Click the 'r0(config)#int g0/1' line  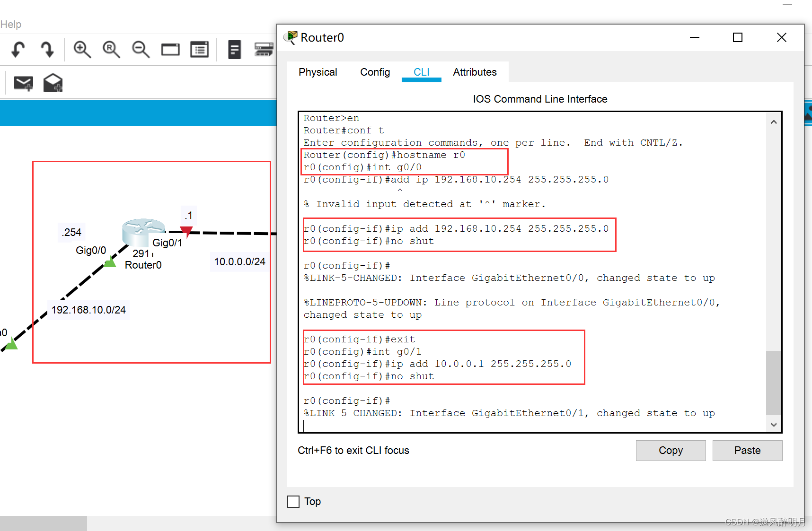[x=362, y=352]
